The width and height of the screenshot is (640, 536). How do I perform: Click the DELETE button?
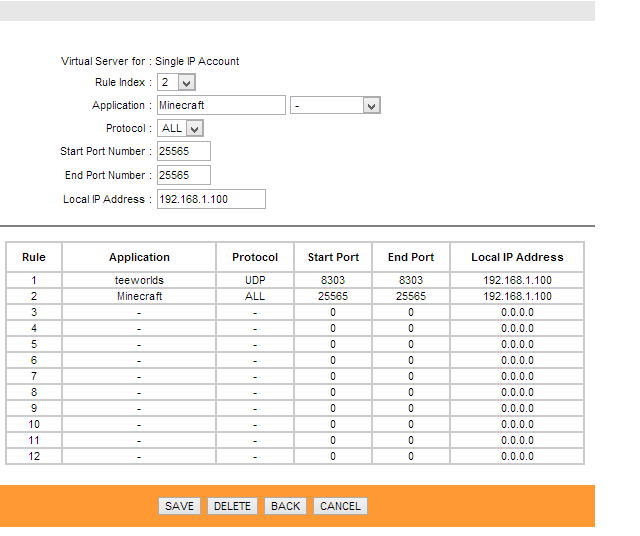click(x=232, y=506)
